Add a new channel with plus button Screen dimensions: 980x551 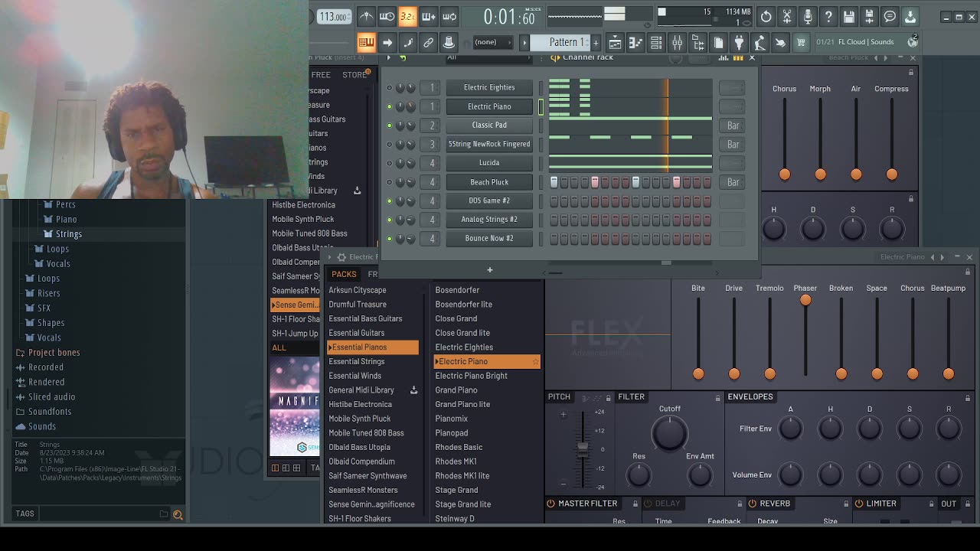point(490,269)
